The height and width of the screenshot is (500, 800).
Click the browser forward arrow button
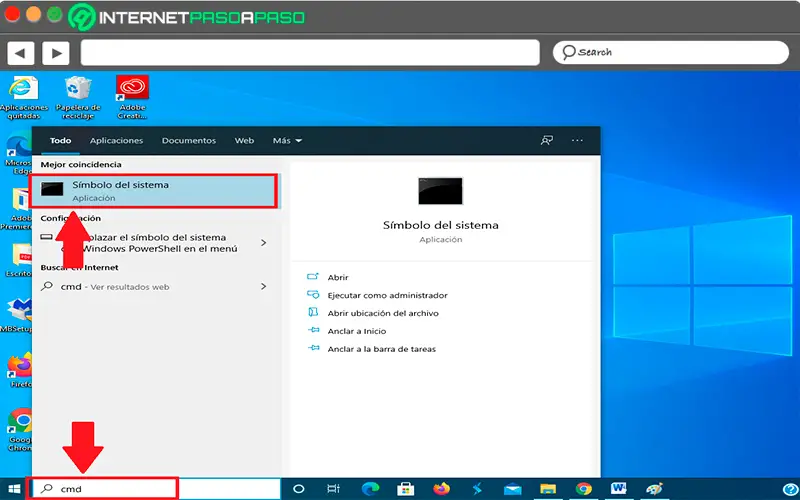56,53
